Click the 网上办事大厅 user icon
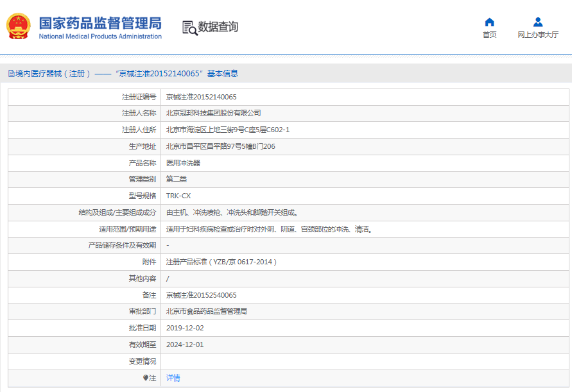This screenshot has height=392, width=572. (538, 22)
